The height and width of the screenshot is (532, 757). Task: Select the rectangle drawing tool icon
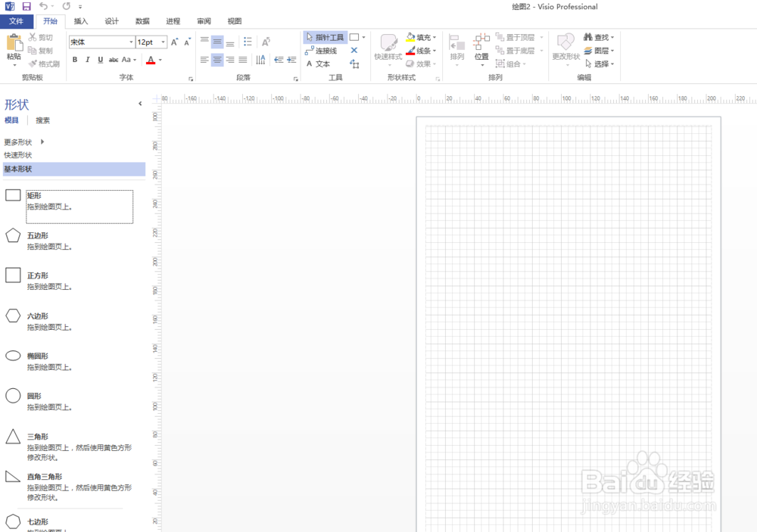coord(354,37)
